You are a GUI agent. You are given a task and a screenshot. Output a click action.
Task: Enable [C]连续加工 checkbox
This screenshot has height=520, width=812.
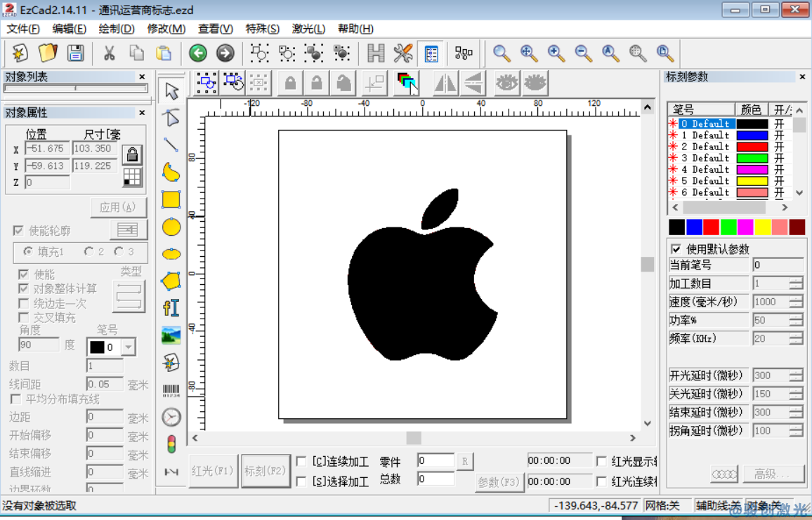[x=301, y=461]
